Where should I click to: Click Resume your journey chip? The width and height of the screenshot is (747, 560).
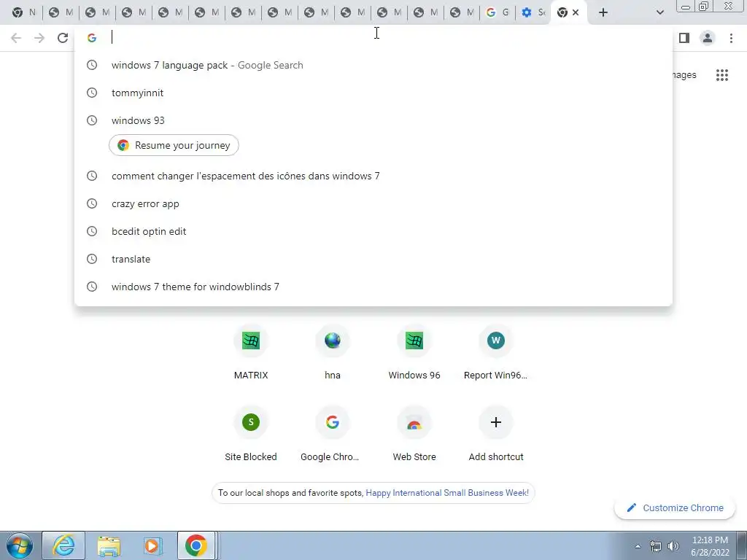pyautogui.click(x=174, y=145)
